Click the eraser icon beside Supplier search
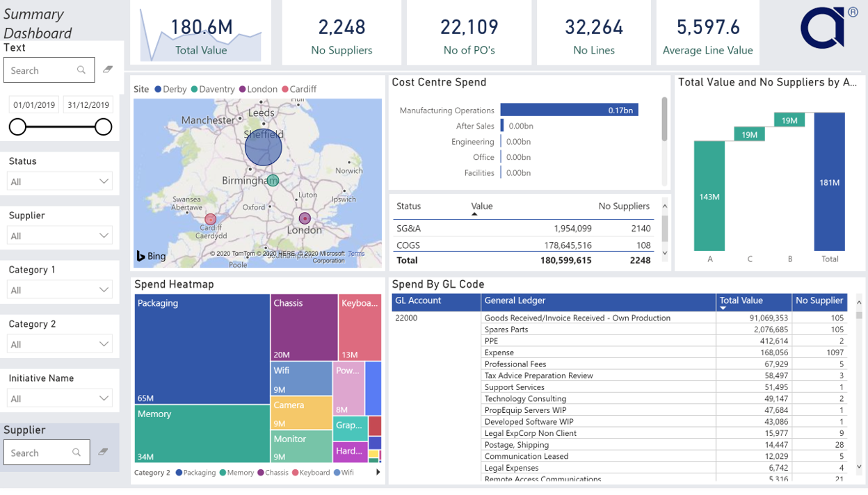This screenshot has height=495, width=868. pos(103,452)
